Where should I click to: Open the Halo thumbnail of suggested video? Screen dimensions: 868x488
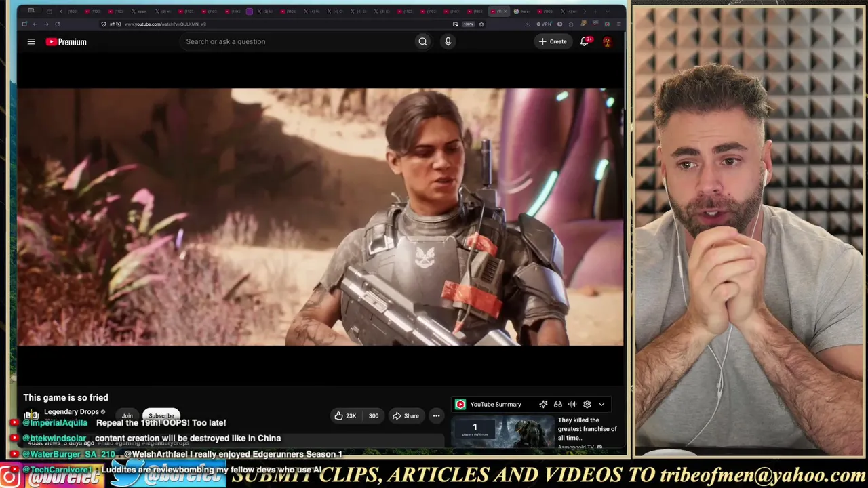click(503, 432)
